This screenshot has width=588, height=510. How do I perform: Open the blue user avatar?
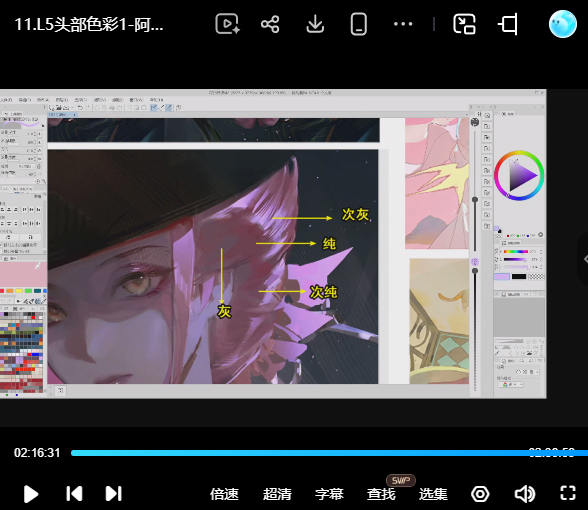pyautogui.click(x=562, y=24)
